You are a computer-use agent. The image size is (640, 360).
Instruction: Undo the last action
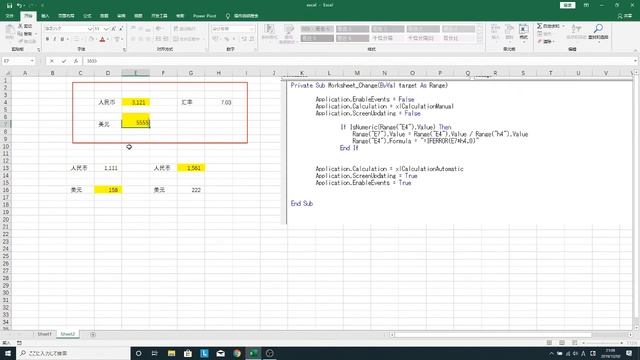(19, 5)
